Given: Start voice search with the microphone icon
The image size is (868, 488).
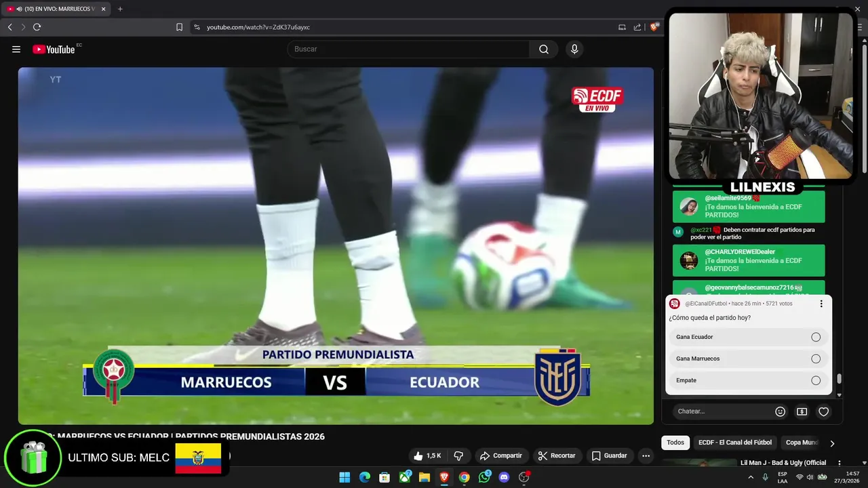Looking at the screenshot, I should coord(574,49).
